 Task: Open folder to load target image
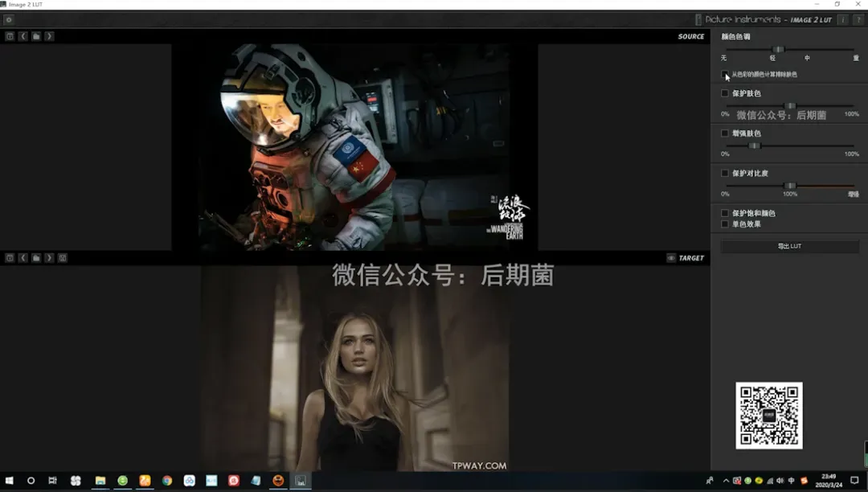[36, 258]
